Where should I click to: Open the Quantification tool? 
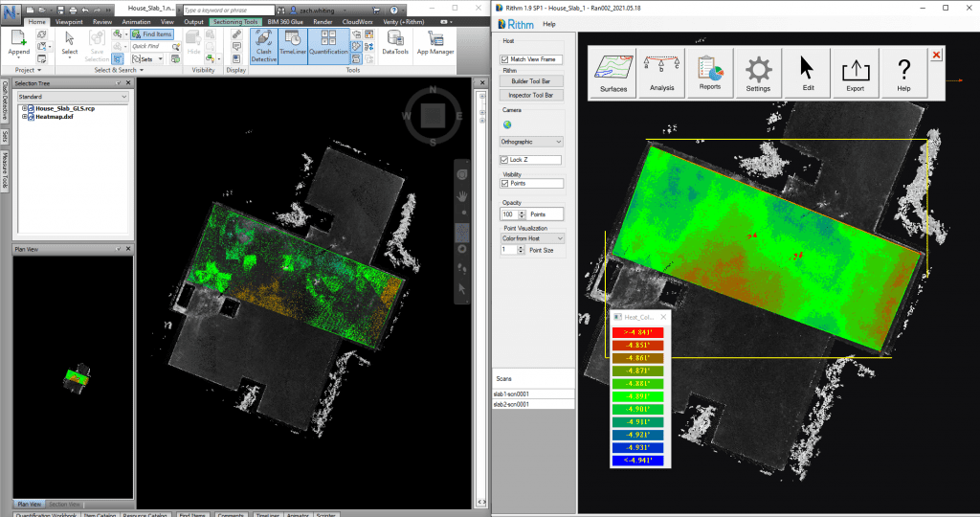(328, 46)
